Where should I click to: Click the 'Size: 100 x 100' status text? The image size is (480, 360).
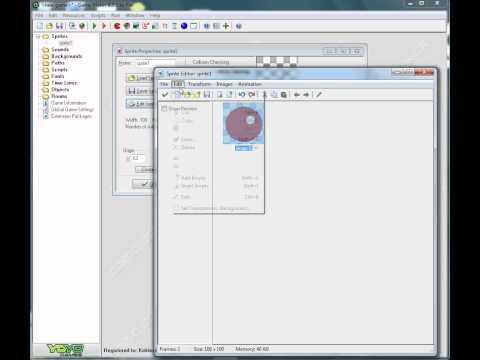209,349
